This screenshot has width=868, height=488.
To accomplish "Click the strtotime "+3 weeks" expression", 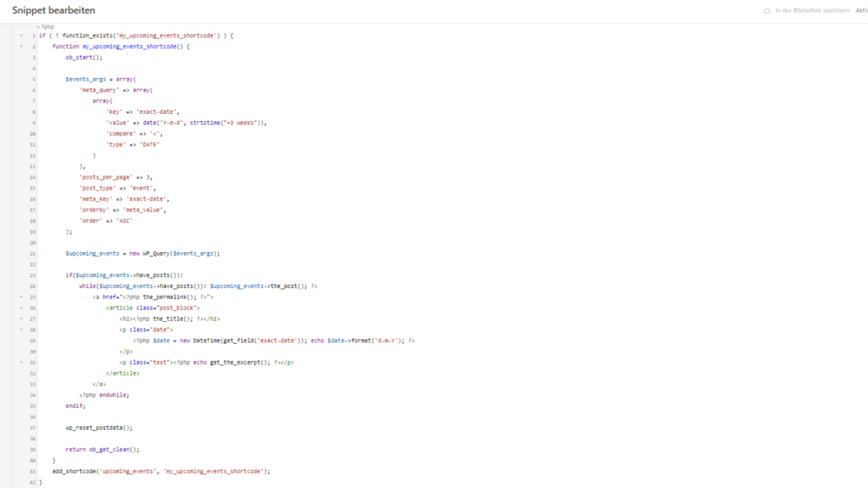I will click(x=227, y=123).
